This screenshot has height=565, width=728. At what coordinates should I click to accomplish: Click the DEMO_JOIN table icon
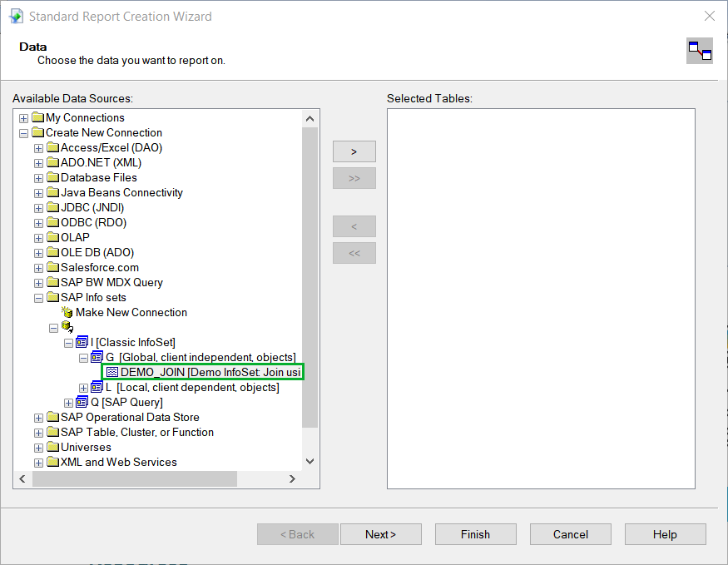click(111, 372)
